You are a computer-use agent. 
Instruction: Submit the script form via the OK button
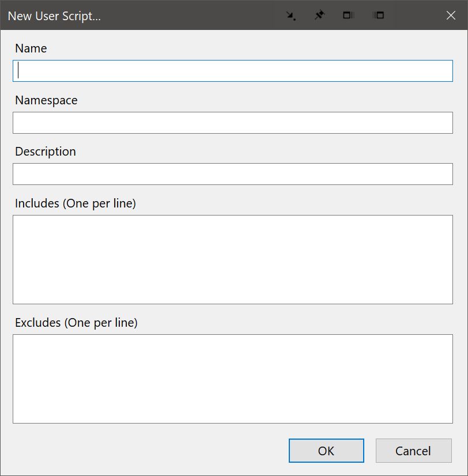[x=326, y=451]
